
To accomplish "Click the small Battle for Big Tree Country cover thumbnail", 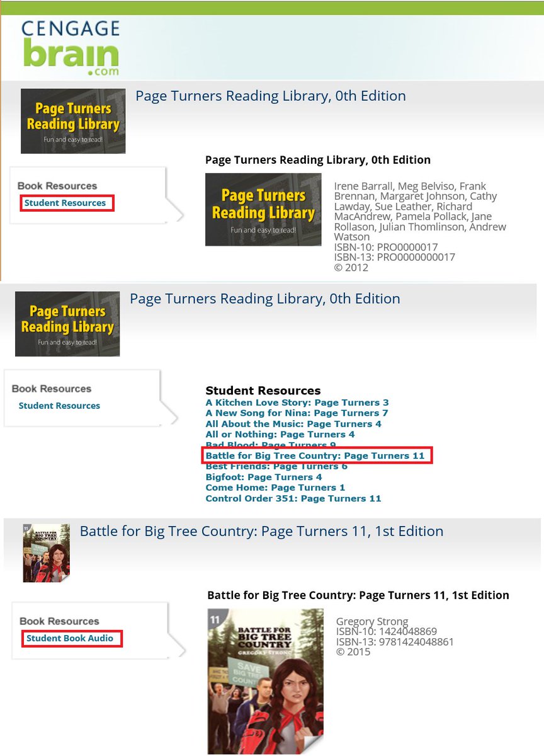I will point(46,553).
